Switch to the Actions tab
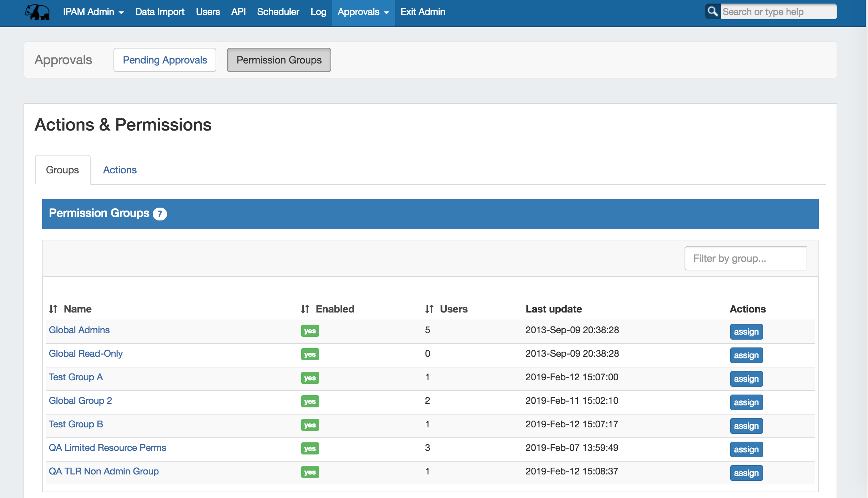The height and width of the screenshot is (498, 868). click(x=120, y=170)
